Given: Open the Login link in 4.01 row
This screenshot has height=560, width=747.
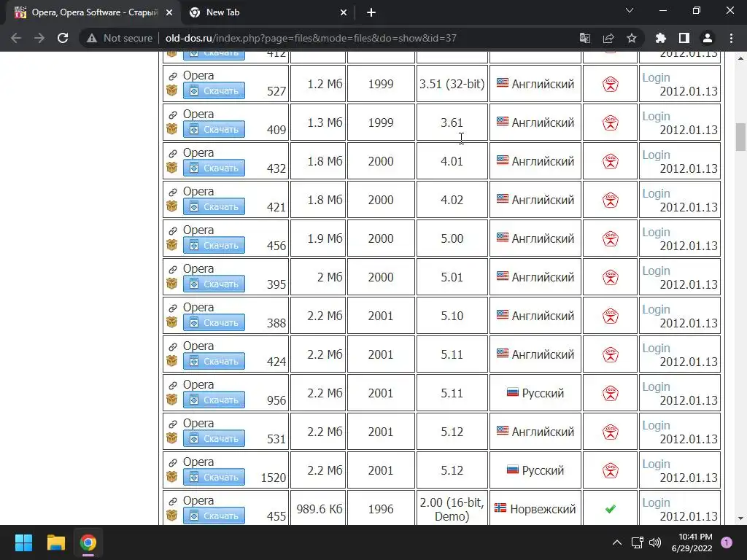Looking at the screenshot, I should (656, 155).
